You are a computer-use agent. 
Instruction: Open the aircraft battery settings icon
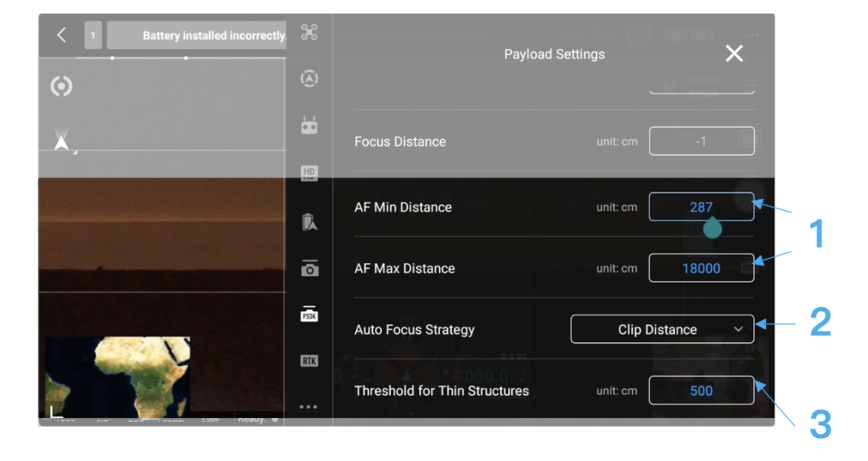pos(309,222)
